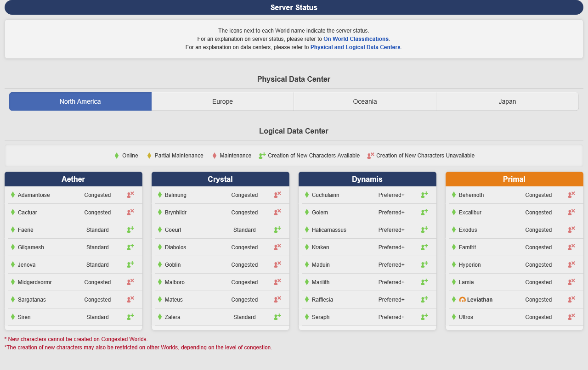Switch to the Oceania data center tab

(365, 101)
